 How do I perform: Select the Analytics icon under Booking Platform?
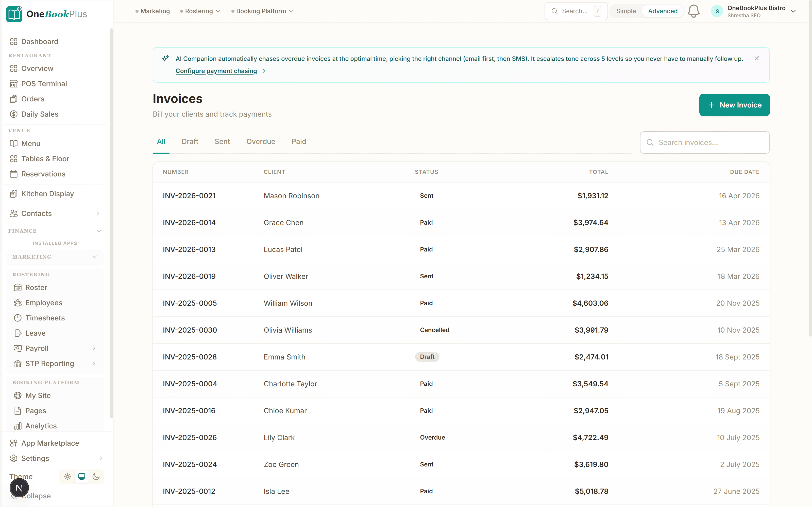pos(18,426)
